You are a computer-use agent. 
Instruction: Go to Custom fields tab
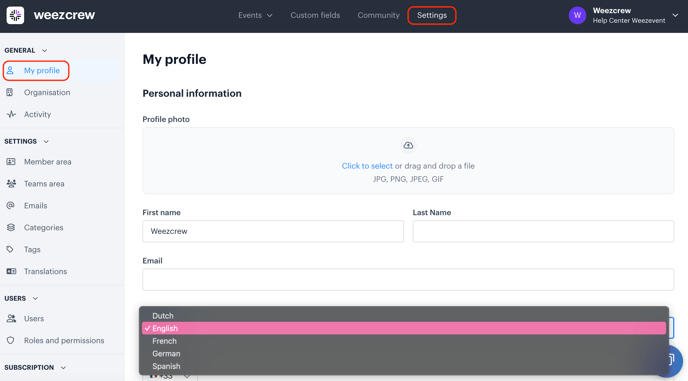click(315, 15)
